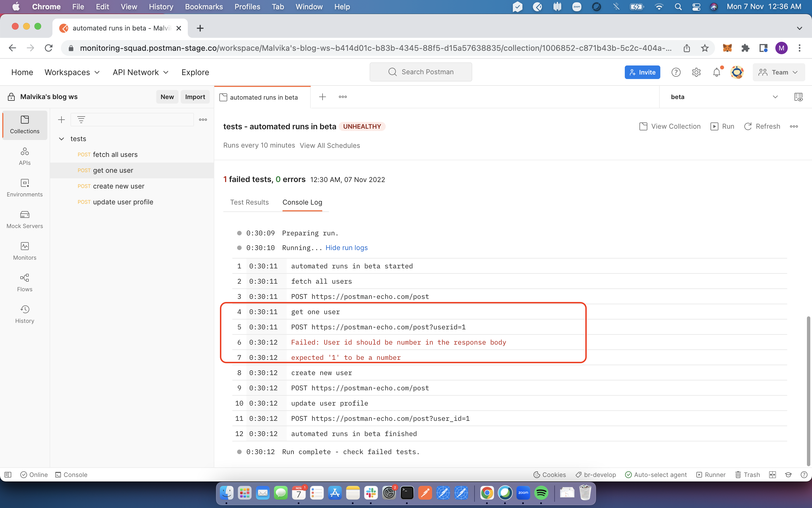Open the collections sidebar three-dot options menu
This screenshot has width=812, height=508.
pyautogui.click(x=203, y=120)
